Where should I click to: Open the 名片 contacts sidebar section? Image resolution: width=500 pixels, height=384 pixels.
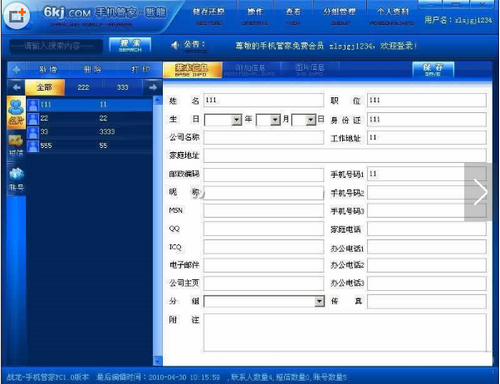[x=16, y=113]
